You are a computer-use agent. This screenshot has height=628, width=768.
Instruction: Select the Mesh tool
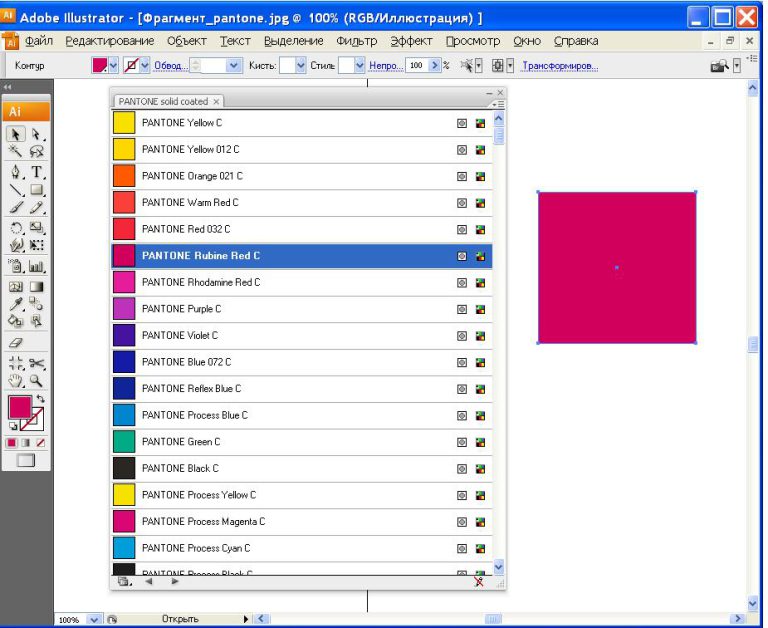coord(16,287)
